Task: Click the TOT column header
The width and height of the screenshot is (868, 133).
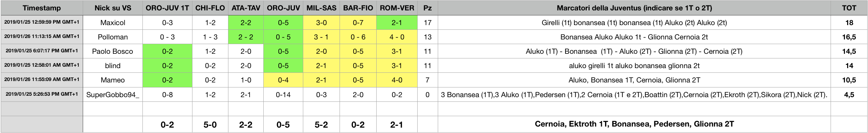Action: pos(849,8)
